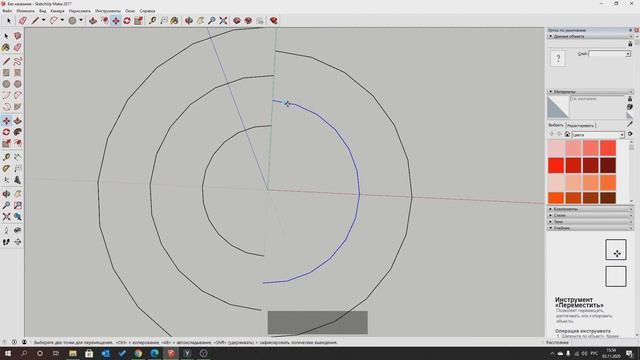This screenshot has width=640, height=360.
Task: Open the Инструменты menu
Action: (108, 11)
